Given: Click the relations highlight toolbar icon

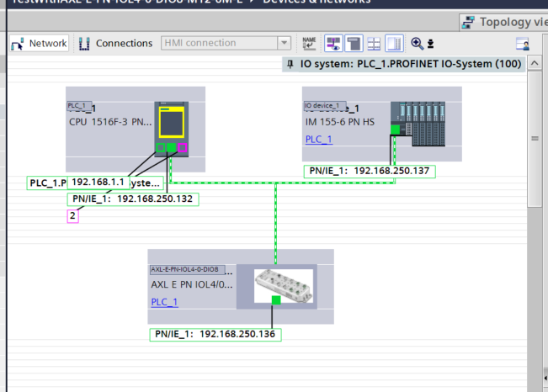Looking at the screenshot, I should (x=333, y=43).
